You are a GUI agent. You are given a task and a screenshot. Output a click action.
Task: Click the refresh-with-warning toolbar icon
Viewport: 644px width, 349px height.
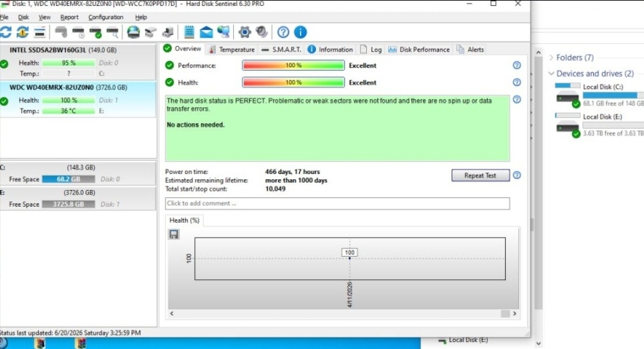23,32
